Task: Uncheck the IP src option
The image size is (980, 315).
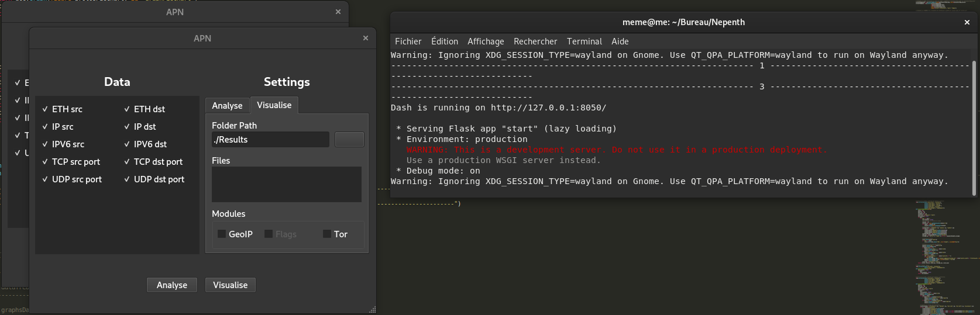Action: 57,127
